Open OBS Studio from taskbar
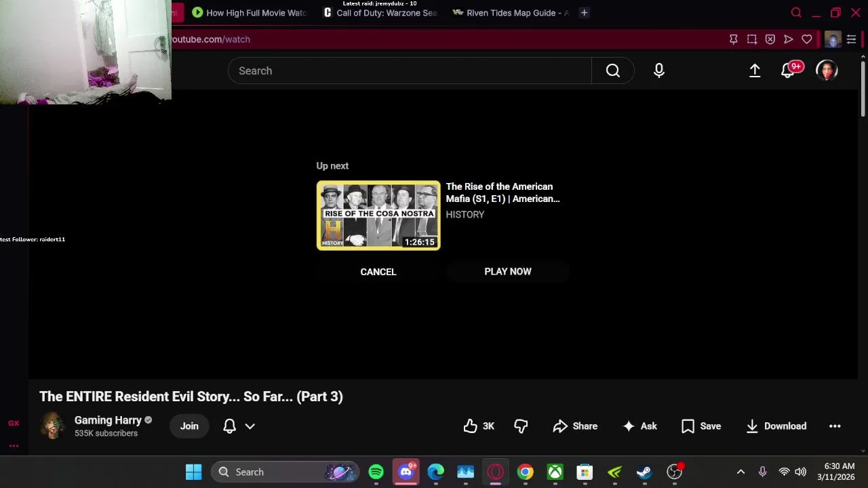The image size is (868, 488). point(675,472)
